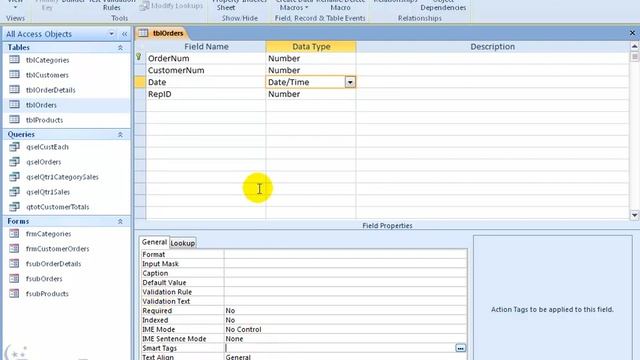Click the IME Sentence Mode value None
Screen dimensions: 640x360
(345, 339)
